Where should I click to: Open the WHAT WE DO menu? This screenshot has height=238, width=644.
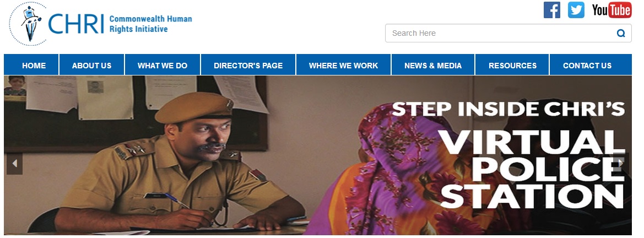(163, 65)
